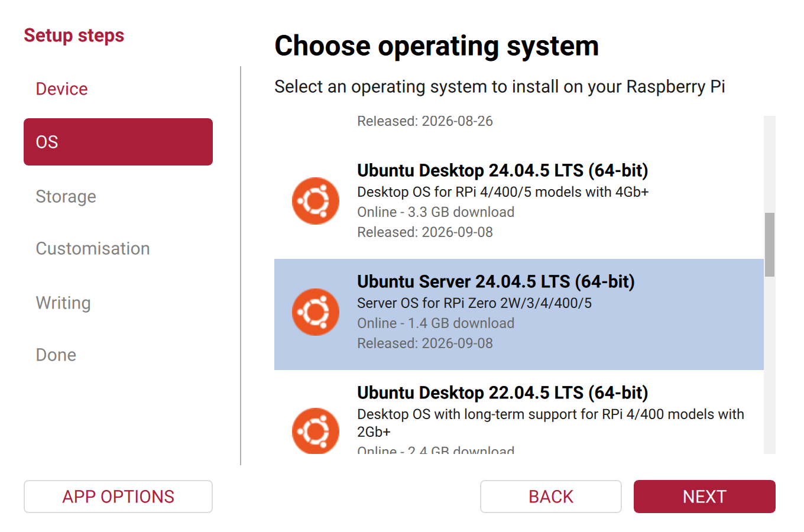Click 'Desktop OS with long-term support' description
This screenshot has width=804, height=532.
tap(550, 423)
